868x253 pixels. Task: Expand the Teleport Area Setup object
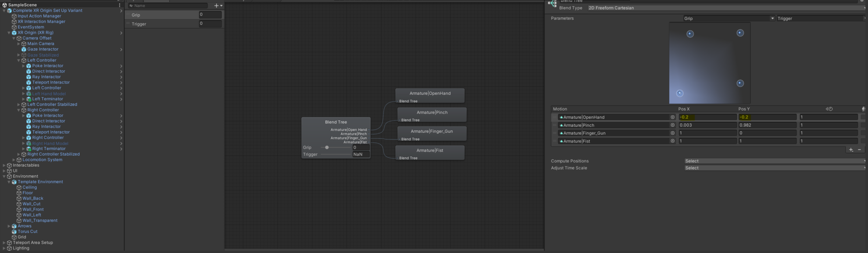click(x=4, y=243)
